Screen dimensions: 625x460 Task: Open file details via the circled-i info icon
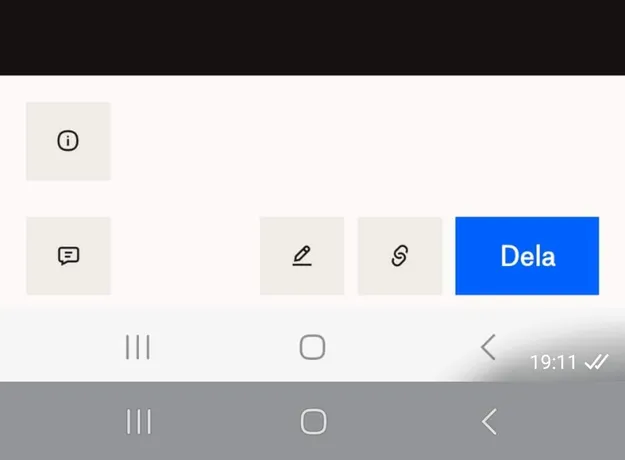coord(68,141)
